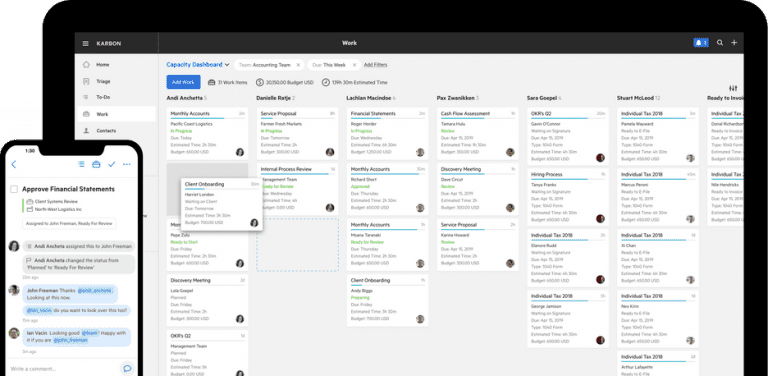Go to Triage in the sidebar
The height and width of the screenshot is (376, 768).
(x=116, y=81)
